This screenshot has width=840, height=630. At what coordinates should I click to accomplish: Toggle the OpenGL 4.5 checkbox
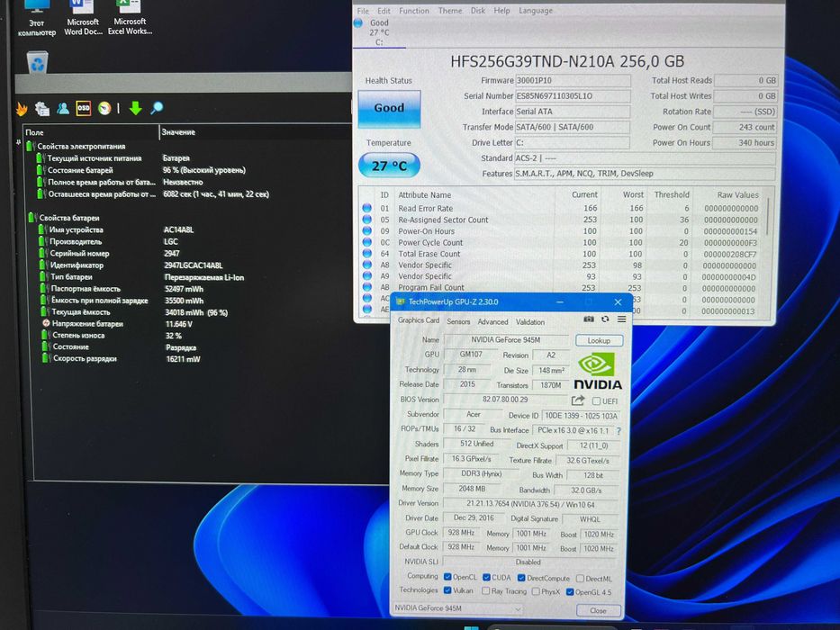click(570, 592)
